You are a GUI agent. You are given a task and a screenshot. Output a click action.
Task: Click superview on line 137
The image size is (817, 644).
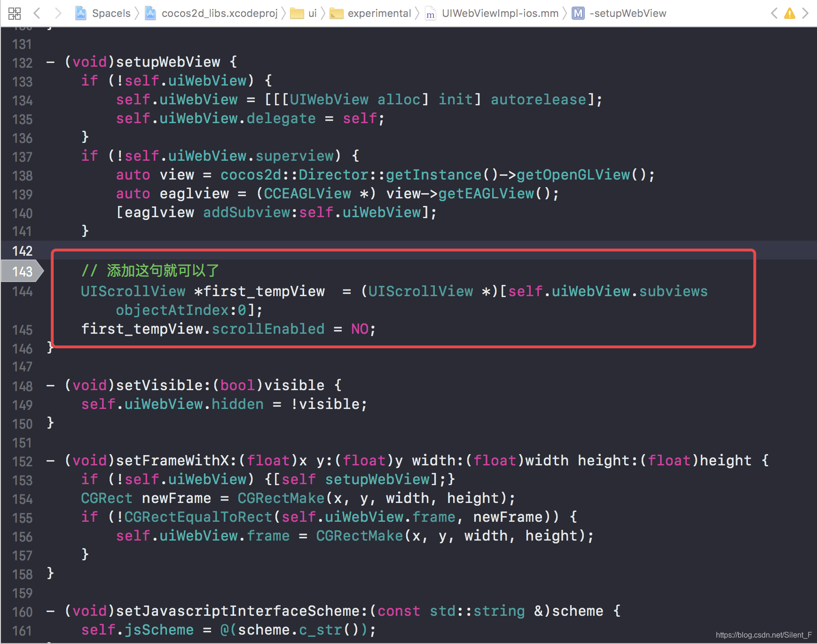[x=295, y=156]
